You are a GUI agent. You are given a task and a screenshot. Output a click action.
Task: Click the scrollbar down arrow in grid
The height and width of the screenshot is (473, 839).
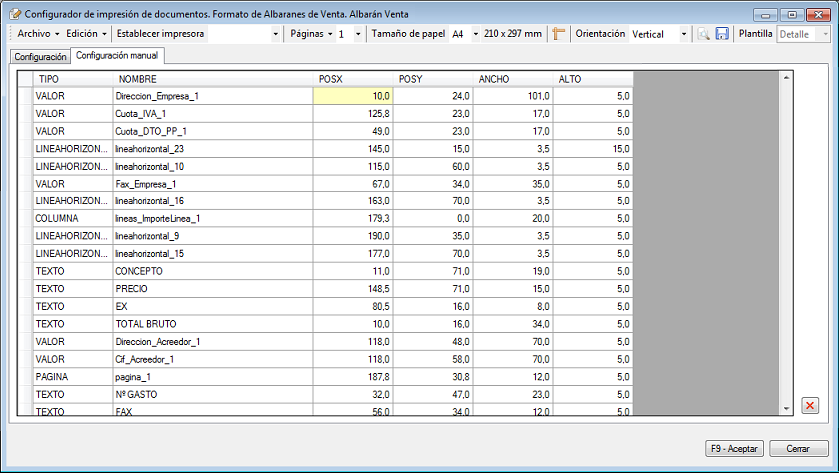click(786, 408)
